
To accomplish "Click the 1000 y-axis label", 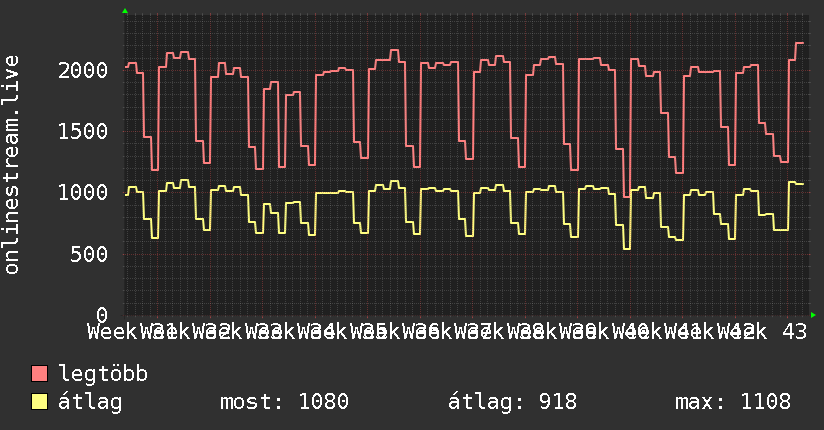I will click(x=83, y=192).
